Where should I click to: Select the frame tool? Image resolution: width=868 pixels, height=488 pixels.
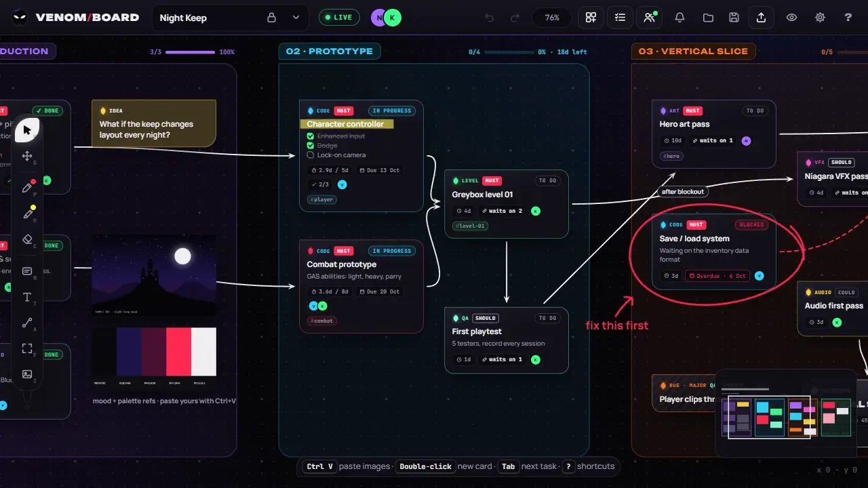[27, 348]
